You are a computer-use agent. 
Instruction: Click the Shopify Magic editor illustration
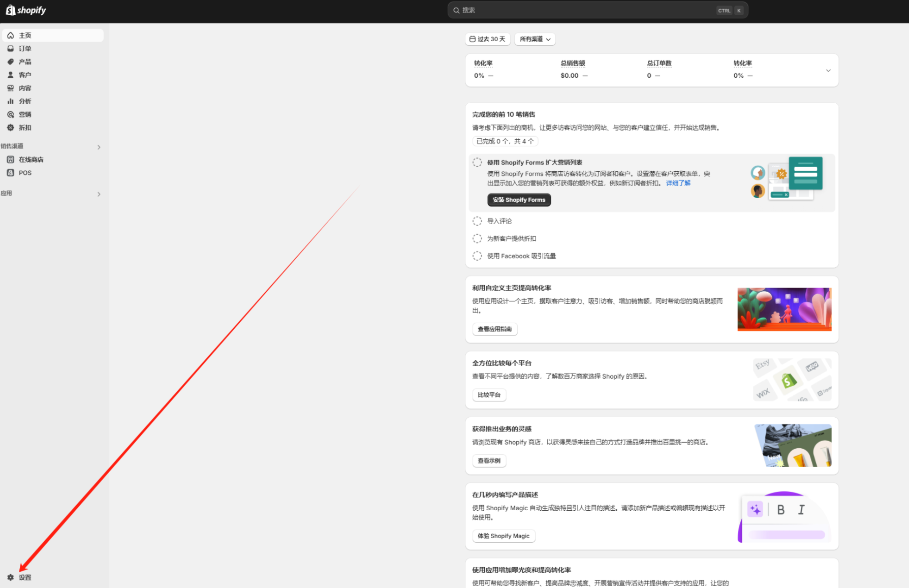784,517
